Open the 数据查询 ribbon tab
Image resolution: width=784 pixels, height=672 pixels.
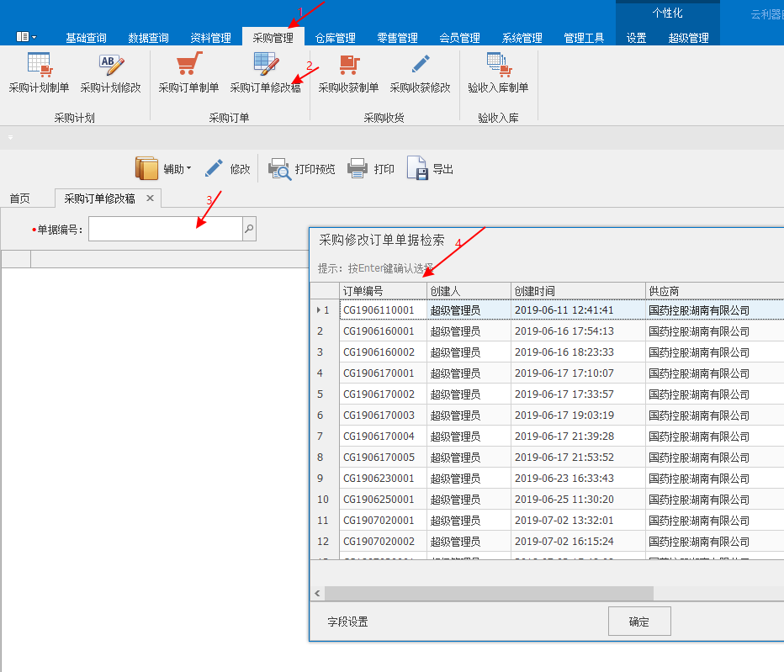click(148, 38)
